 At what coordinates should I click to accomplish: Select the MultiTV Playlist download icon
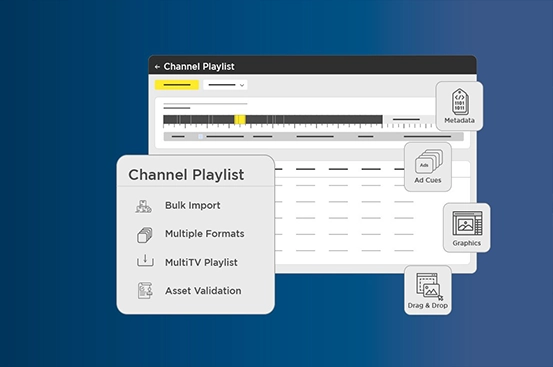point(145,261)
